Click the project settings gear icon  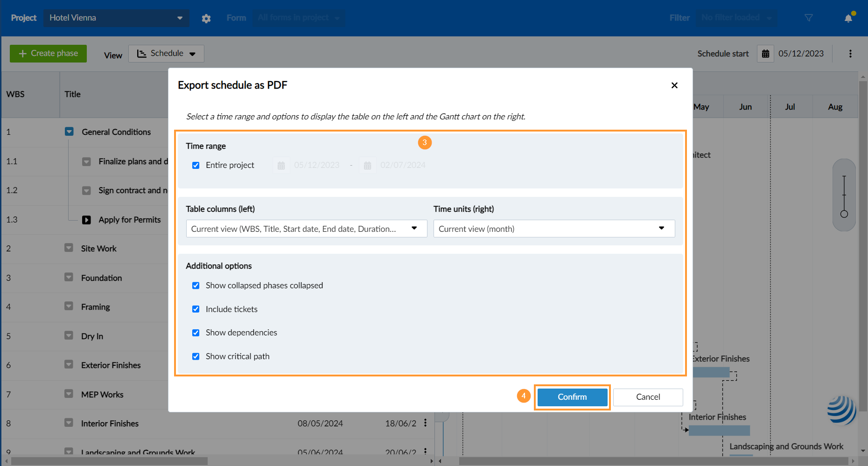click(206, 18)
